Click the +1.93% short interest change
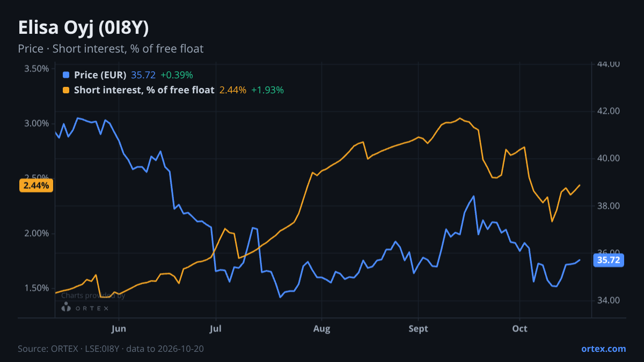 click(x=267, y=90)
